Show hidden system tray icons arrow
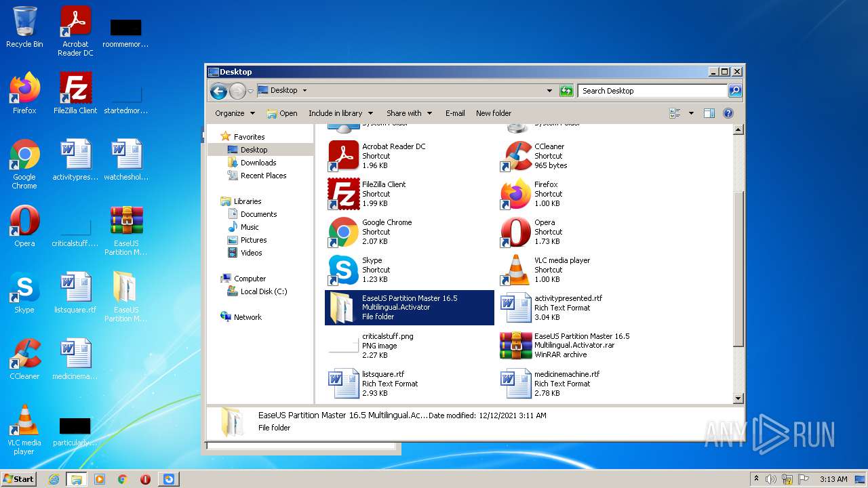Image resolution: width=868 pixels, height=488 pixels. click(756, 479)
